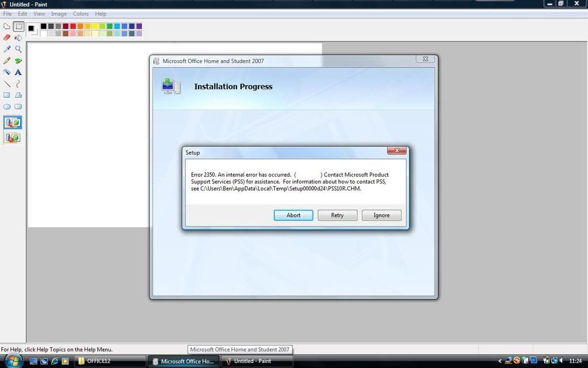Click Switch between windows in Quick Launch

44,361
